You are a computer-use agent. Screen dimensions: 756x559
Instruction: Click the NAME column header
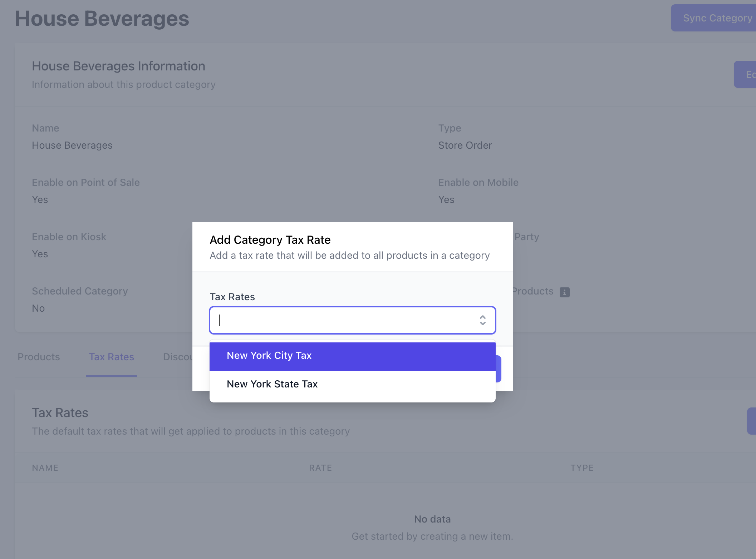pyautogui.click(x=45, y=468)
